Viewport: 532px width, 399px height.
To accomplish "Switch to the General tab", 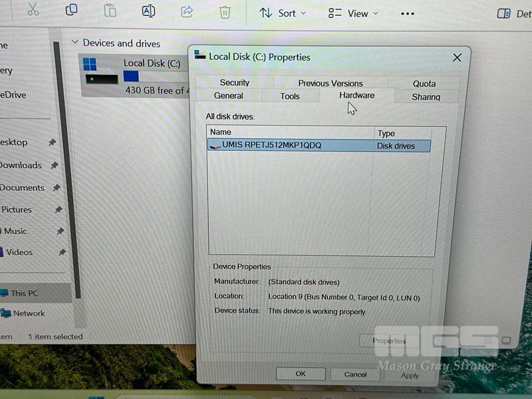I will click(228, 96).
